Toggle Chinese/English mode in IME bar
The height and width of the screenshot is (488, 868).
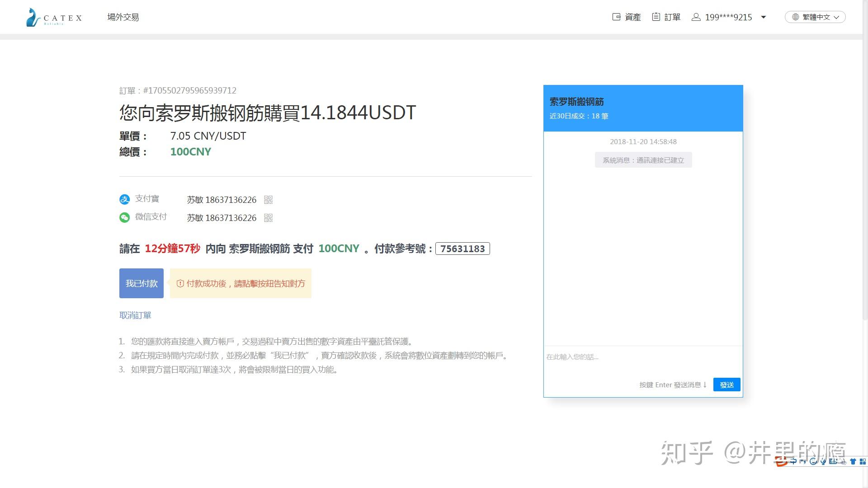pos(793,461)
